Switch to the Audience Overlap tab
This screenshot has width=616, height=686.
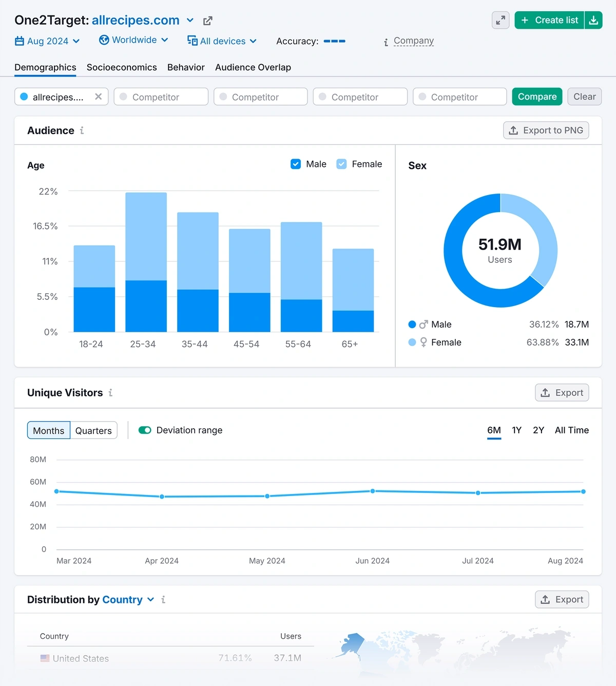coord(253,67)
